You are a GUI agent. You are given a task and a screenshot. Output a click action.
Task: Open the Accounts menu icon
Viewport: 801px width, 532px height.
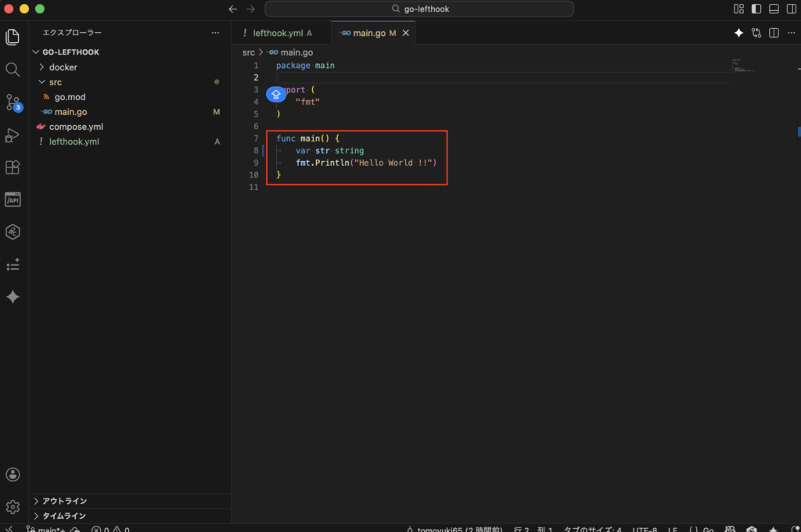[x=13, y=475]
